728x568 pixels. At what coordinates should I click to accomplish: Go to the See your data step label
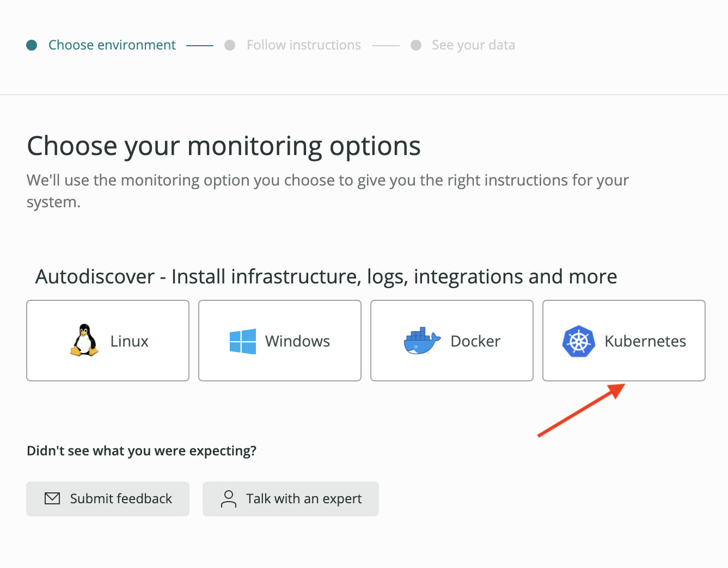[x=473, y=45]
